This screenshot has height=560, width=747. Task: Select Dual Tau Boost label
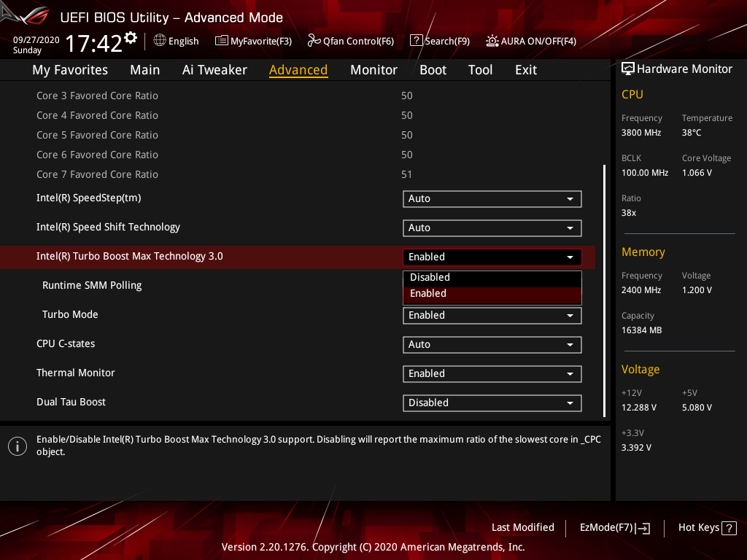tap(71, 402)
